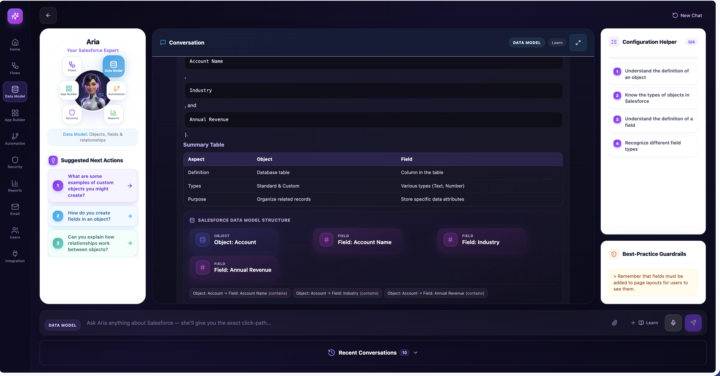Click the 'Industry' code block
720x376 pixels.
(374, 90)
